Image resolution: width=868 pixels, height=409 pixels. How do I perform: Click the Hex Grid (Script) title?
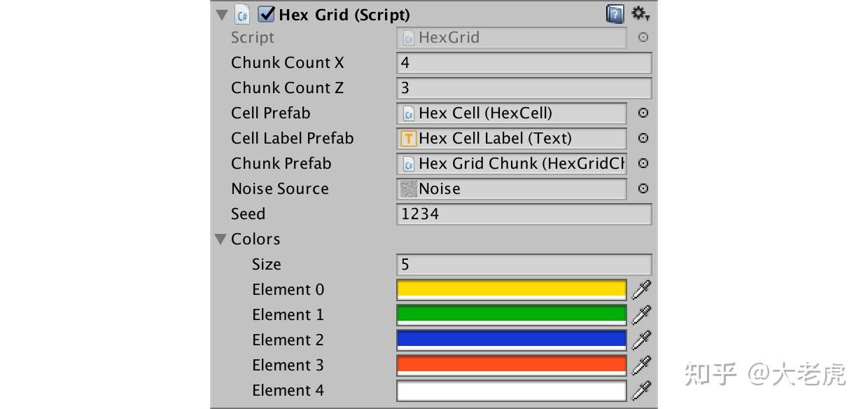(x=344, y=15)
